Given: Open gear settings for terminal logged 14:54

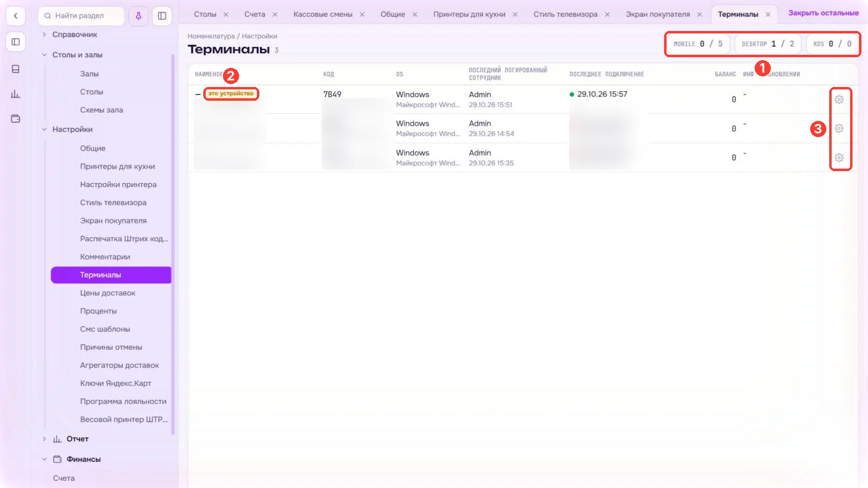Looking at the screenshot, I should pyautogui.click(x=839, y=128).
